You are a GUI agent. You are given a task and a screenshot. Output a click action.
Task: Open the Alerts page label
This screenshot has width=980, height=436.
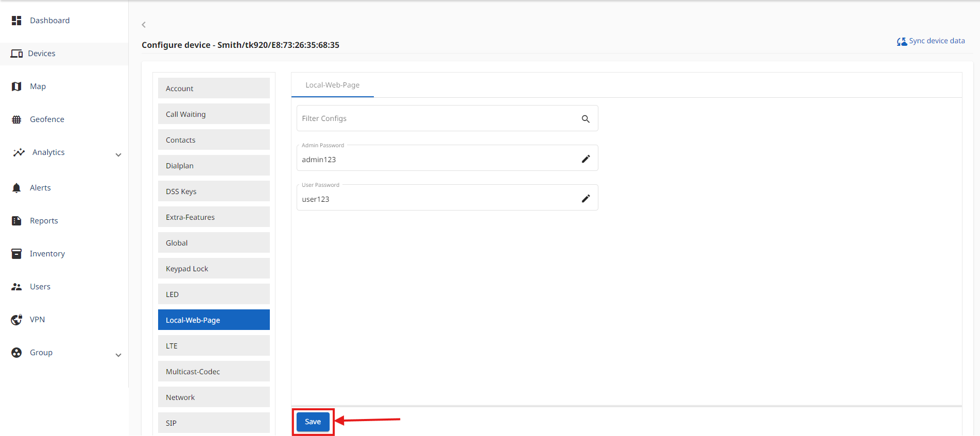coord(41,188)
